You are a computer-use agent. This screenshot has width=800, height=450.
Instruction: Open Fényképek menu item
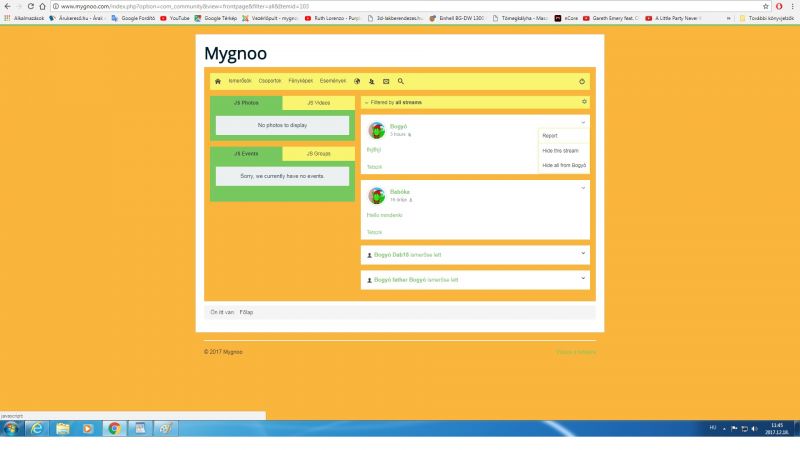(x=301, y=81)
